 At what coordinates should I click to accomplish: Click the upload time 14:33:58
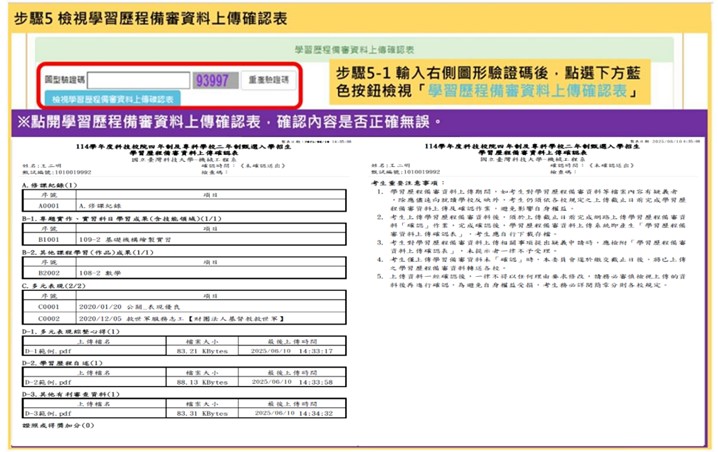pyautogui.click(x=316, y=382)
